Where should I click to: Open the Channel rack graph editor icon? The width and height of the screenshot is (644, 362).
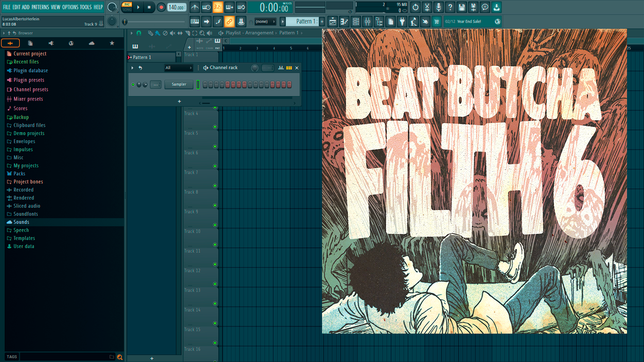(281, 68)
